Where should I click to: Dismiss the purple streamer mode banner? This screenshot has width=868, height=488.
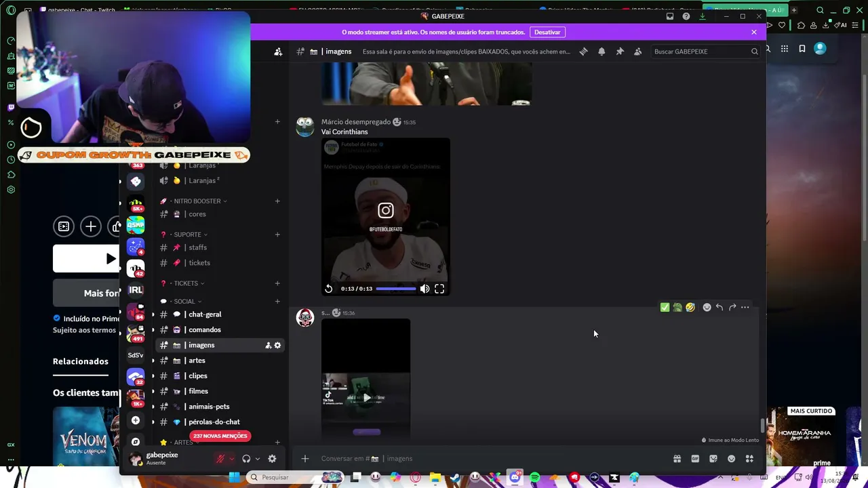[x=754, y=32]
